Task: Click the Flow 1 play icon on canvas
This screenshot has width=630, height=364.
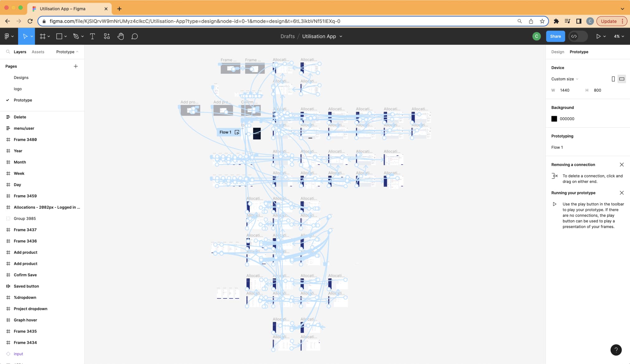Action: point(237,132)
